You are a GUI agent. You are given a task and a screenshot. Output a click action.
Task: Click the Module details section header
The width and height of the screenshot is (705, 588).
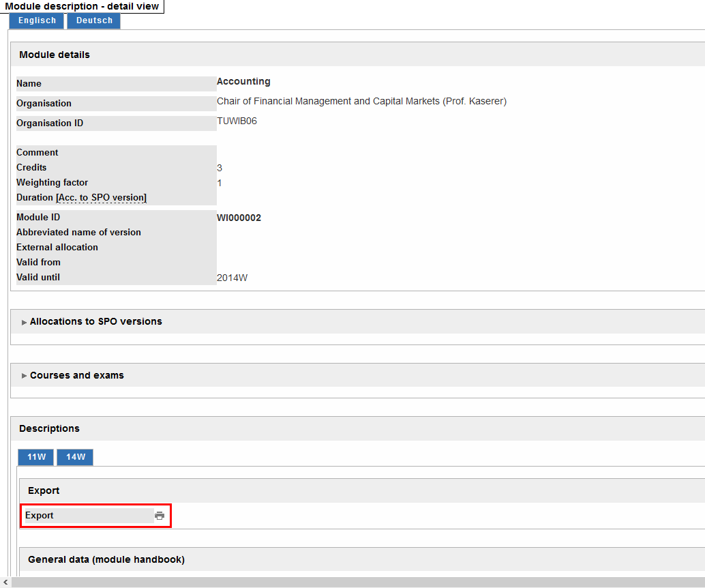pyautogui.click(x=55, y=55)
